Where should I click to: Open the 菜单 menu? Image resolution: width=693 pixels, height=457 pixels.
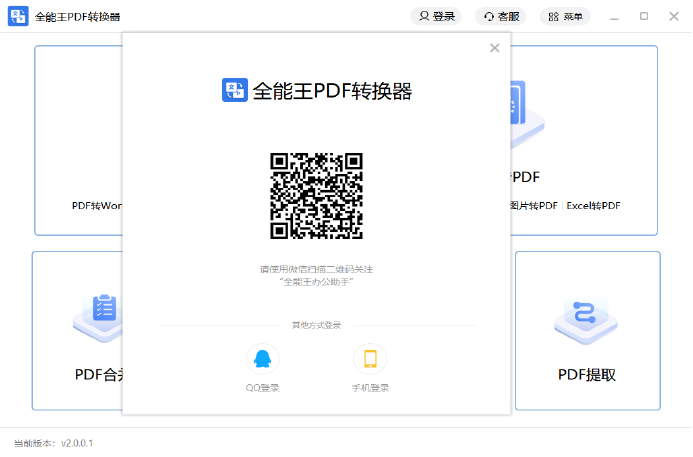(x=565, y=16)
